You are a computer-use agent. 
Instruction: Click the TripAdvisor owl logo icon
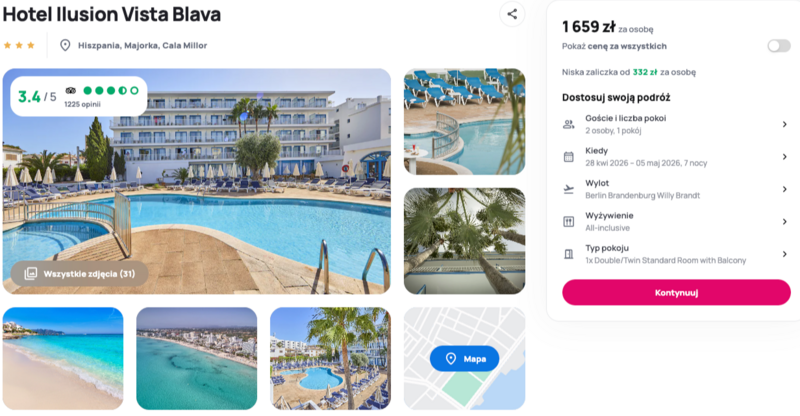[x=71, y=90]
